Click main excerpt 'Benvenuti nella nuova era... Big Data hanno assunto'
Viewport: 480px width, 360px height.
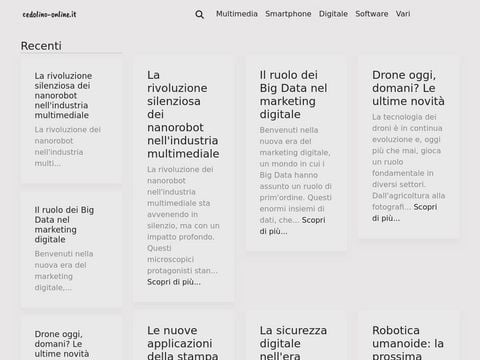[x=295, y=175]
